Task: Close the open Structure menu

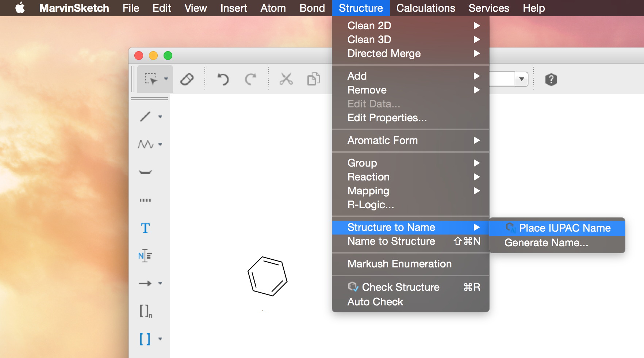Action: (361, 8)
